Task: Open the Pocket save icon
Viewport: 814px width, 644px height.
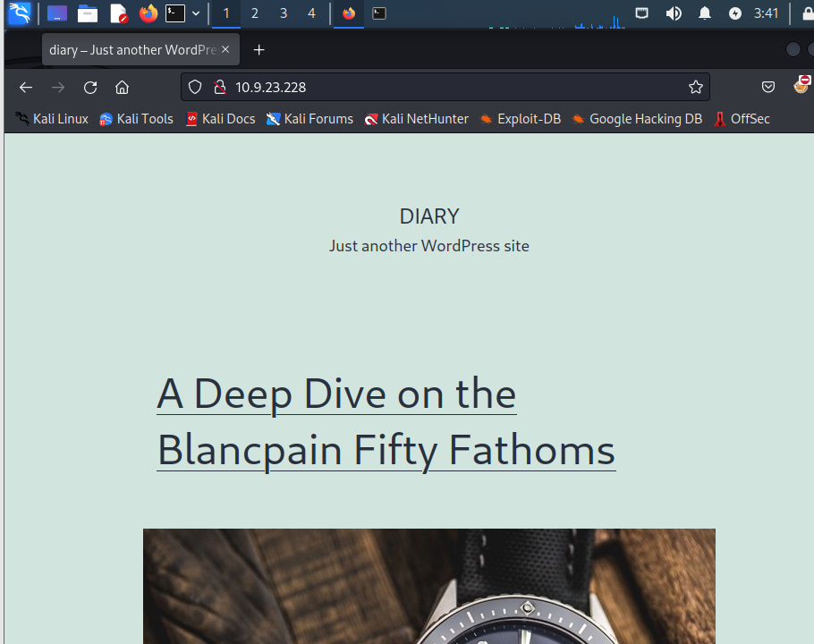Action: 768,87
